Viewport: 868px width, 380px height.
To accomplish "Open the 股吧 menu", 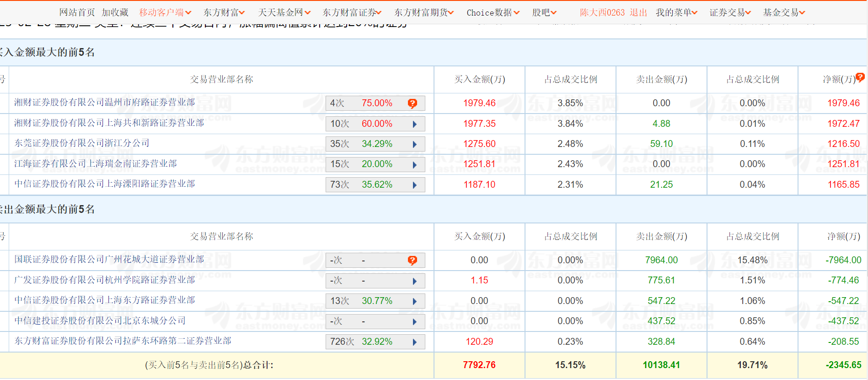I will tap(544, 12).
